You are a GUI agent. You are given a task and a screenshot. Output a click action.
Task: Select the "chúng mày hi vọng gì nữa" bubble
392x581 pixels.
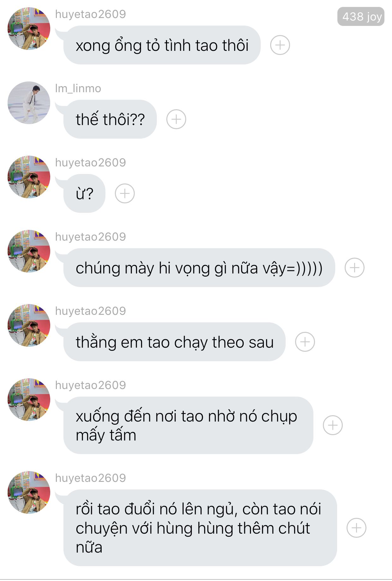click(199, 268)
